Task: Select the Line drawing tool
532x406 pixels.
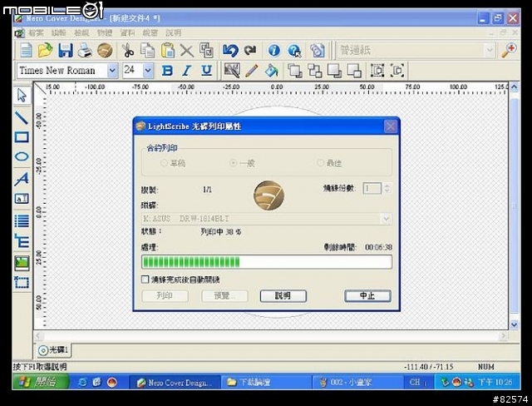Action: click(x=22, y=117)
